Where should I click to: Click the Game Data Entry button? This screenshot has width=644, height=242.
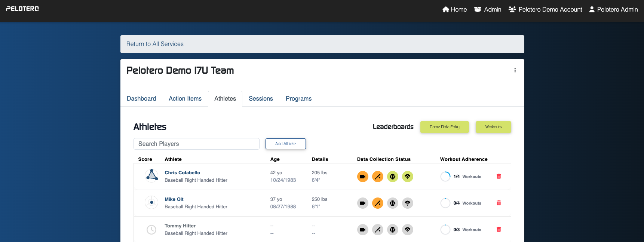[x=444, y=127]
